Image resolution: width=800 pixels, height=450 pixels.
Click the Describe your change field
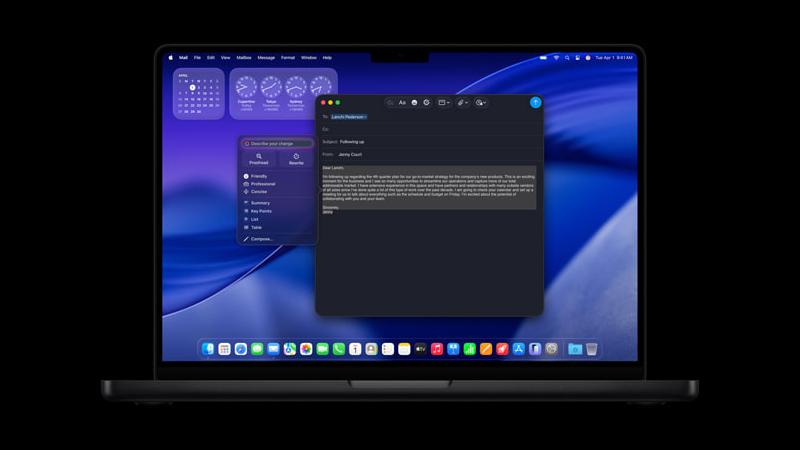pyautogui.click(x=278, y=143)
